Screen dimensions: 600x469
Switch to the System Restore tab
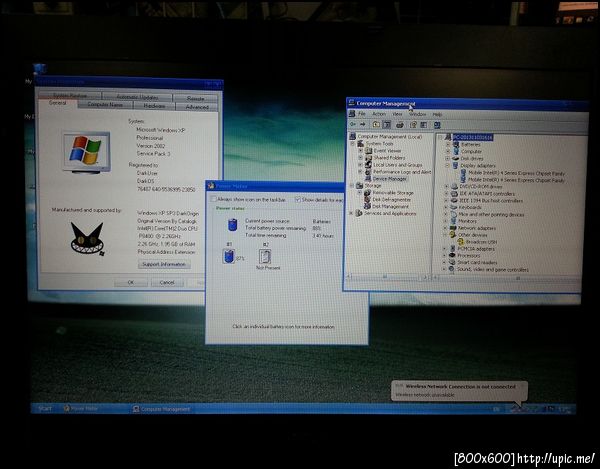click(70, 95)
